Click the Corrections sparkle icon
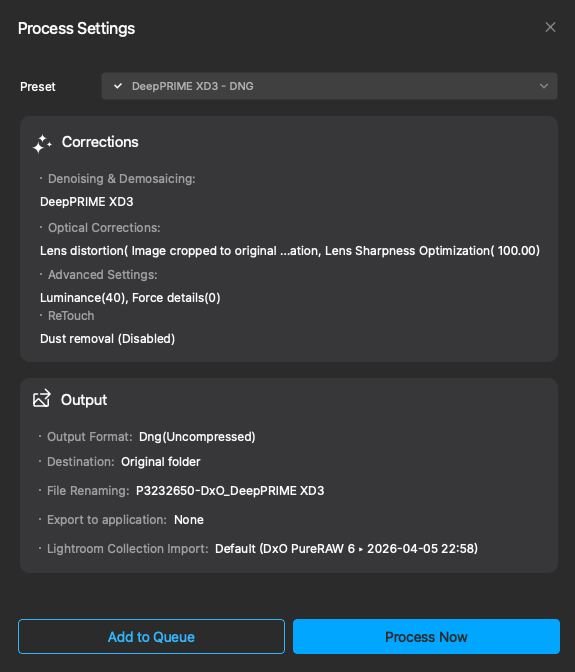This screenshot has width=575, height=672. click(x=42, y=144)
